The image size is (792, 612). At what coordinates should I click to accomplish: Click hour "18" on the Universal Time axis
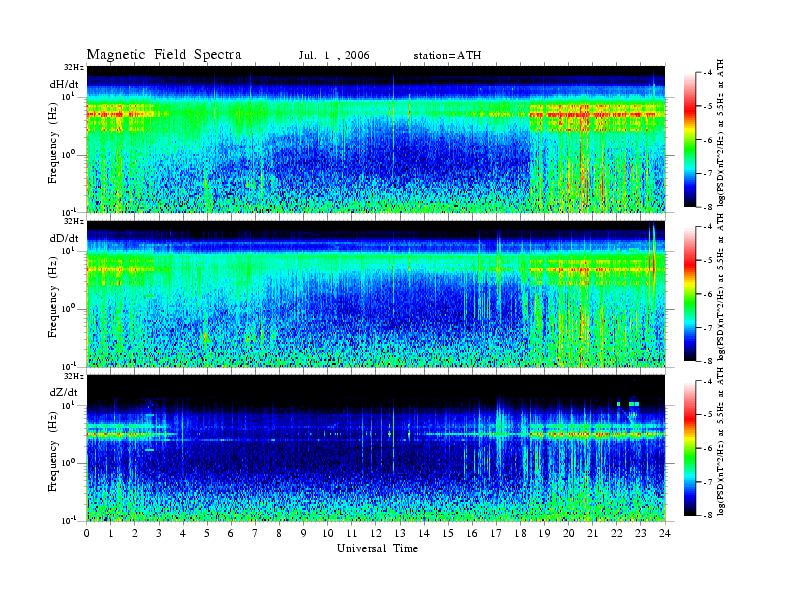[521, 533]
